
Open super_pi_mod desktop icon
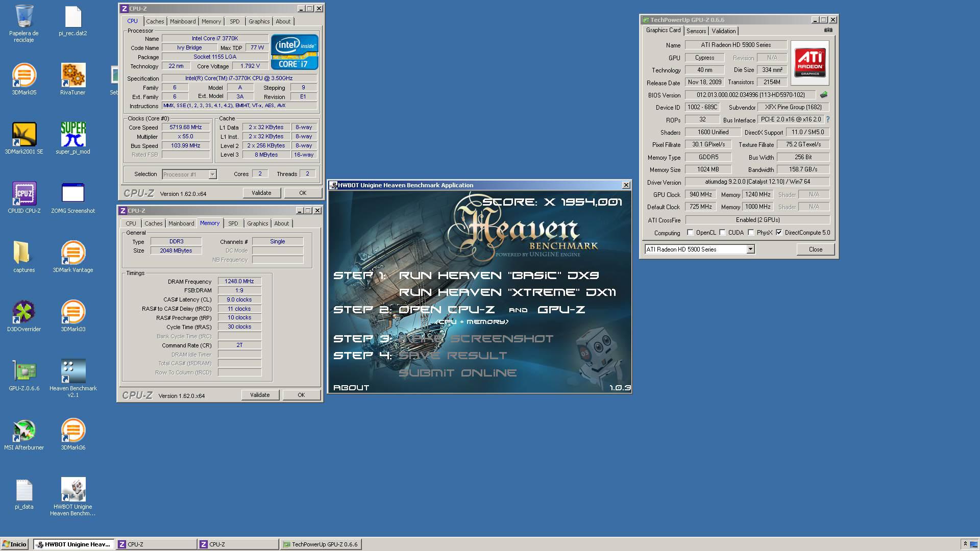click(73, 139)
